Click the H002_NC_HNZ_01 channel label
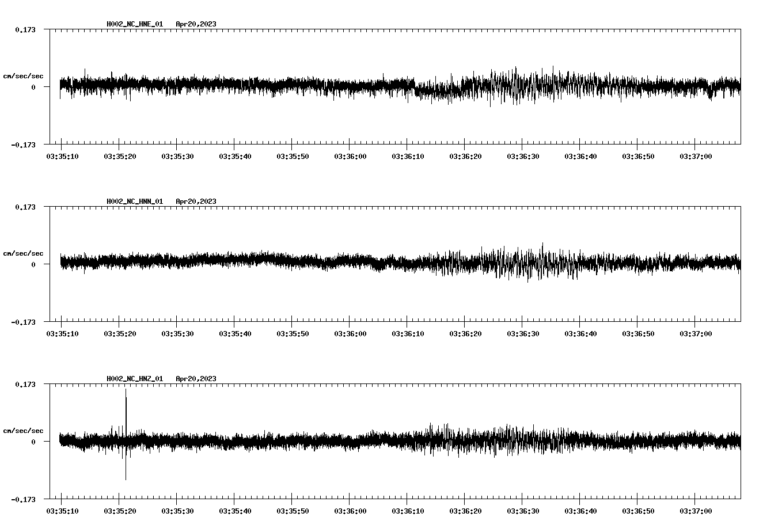This screenshot has width=782, height=532. 134,378
